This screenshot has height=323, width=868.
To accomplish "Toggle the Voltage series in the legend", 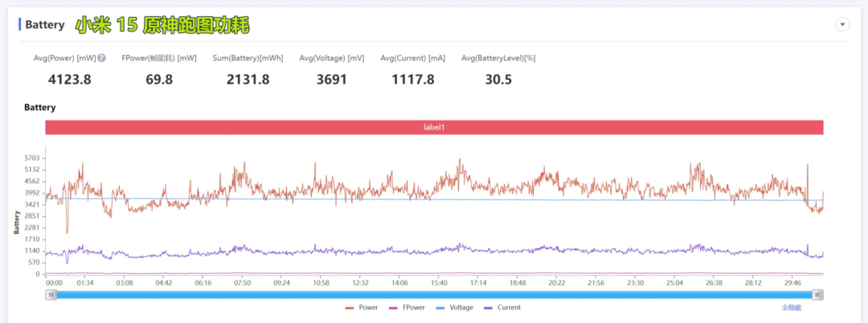I will (x=454, y=308).
